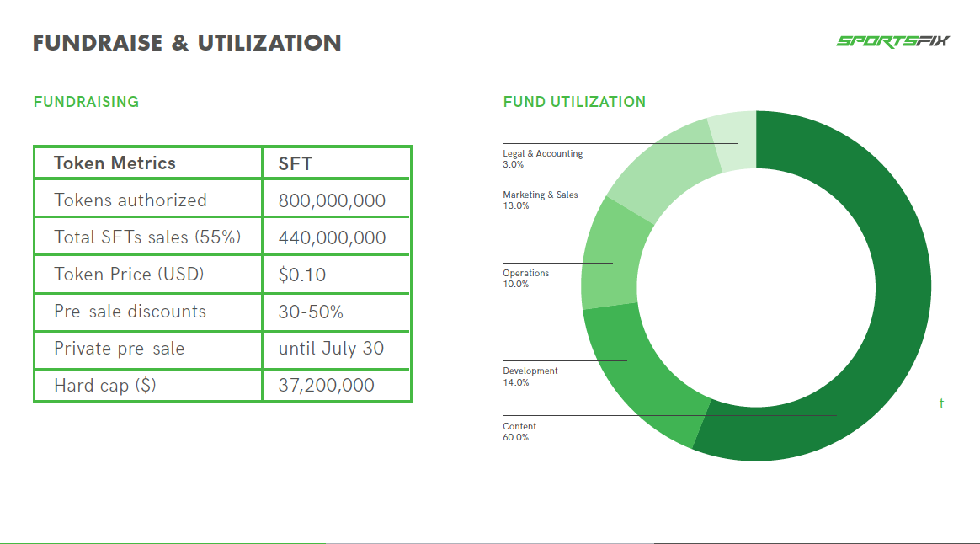The height and width of the screenshot is (544, 980).
Task: Click the lightest Legal & Accounting segment
Action: (x=734, y=140)
